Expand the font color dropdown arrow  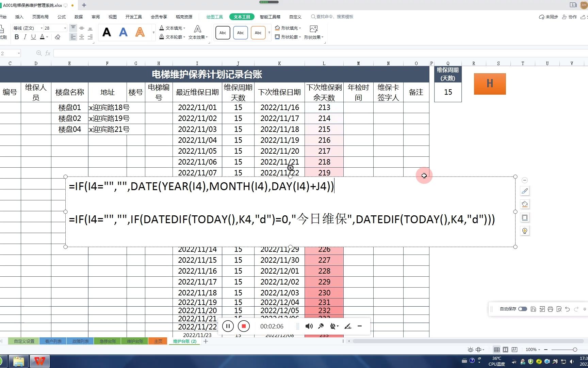47,37
